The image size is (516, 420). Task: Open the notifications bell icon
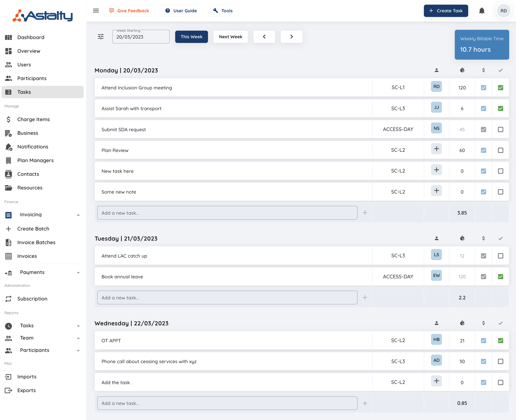pyautogui.click(x=482, y=11)
